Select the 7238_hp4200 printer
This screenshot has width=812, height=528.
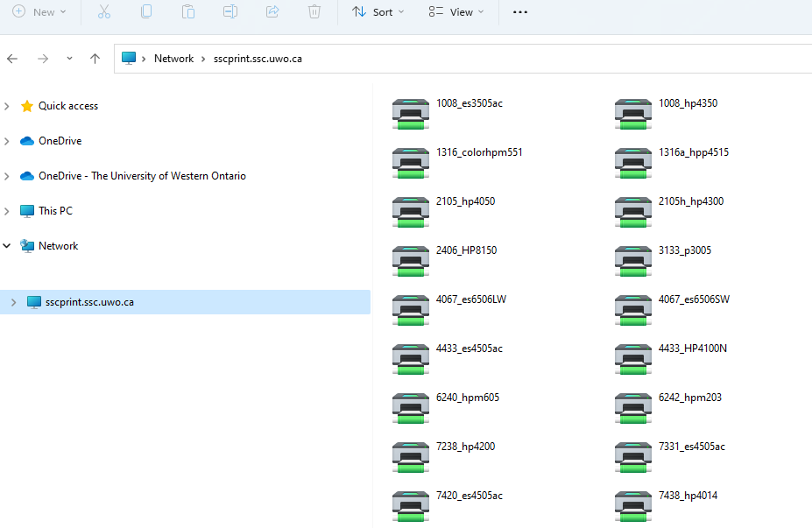[x=465, y=446]
